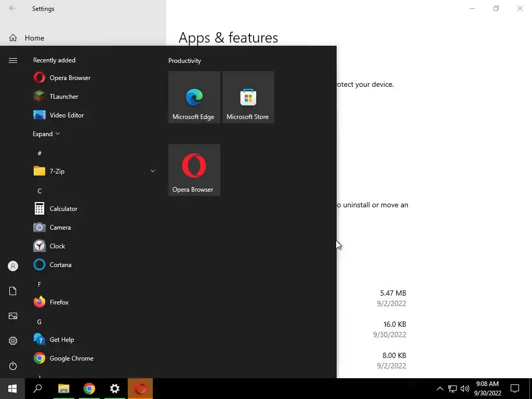The height and width of the screenshot is (399, 532).
Task: Expand the Recently added list
Action: (46, 134)
